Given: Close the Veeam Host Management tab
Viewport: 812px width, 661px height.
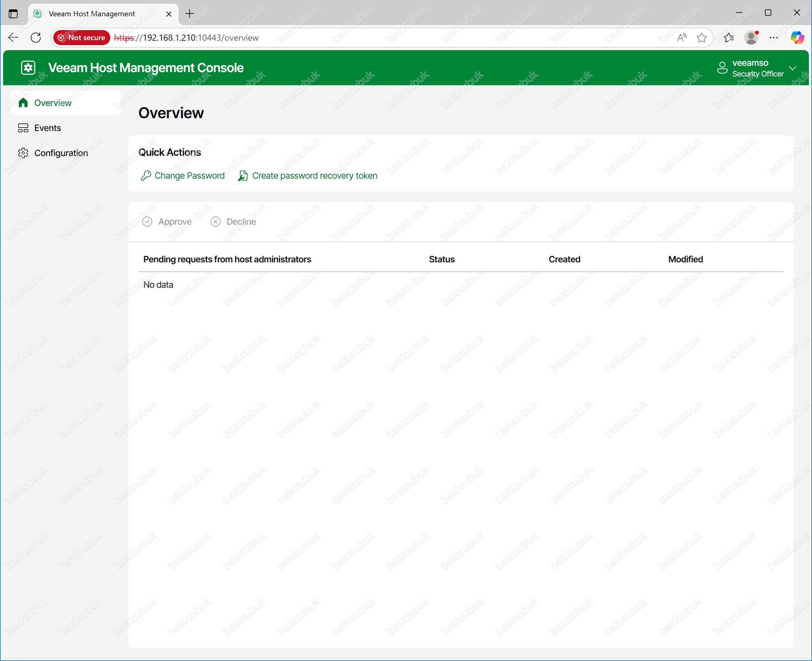Looking at the screenshot, I should pos(169,14).
